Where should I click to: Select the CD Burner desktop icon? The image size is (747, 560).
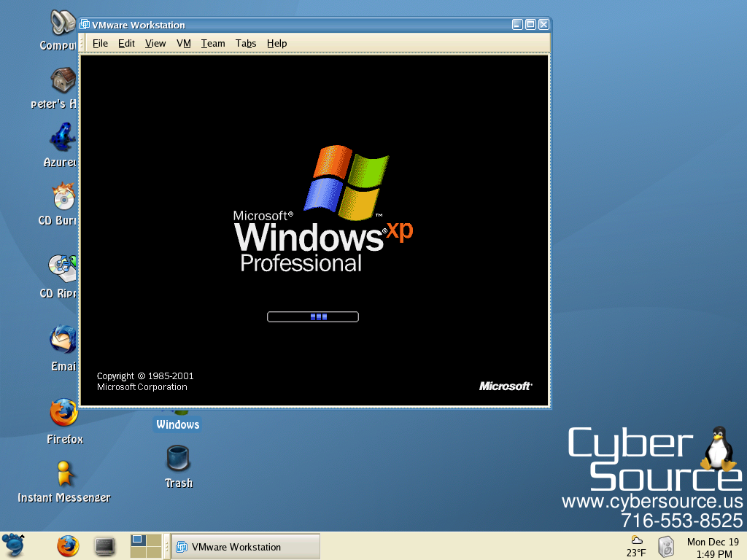coord(64,196)
